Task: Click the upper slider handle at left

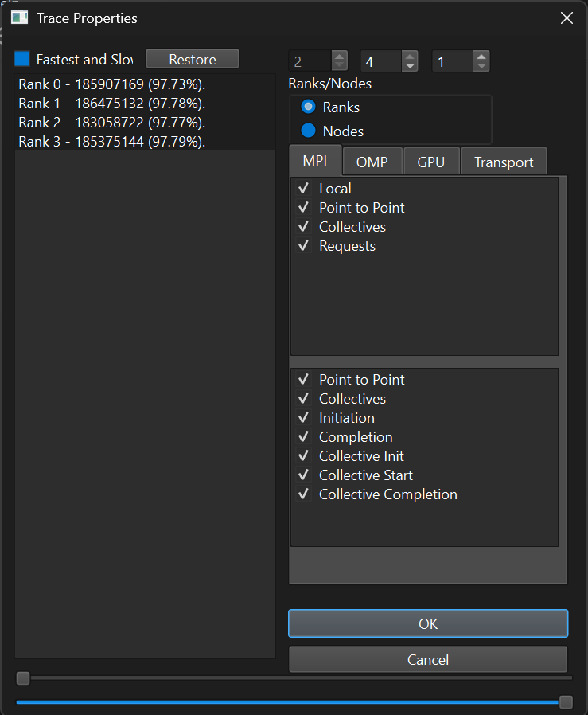Action: (x=23, y=678)
